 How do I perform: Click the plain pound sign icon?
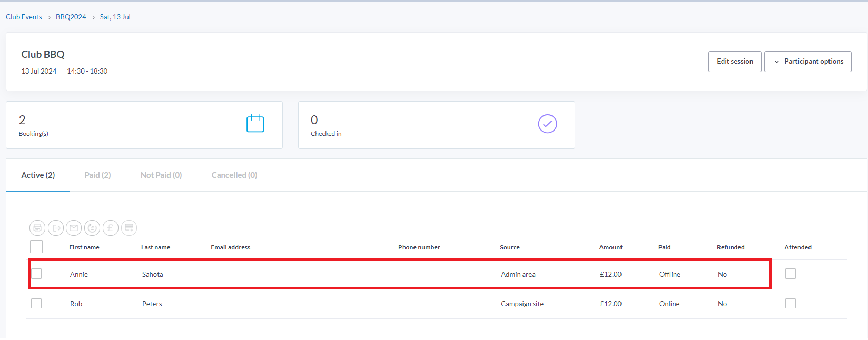[x=111, y=228]
